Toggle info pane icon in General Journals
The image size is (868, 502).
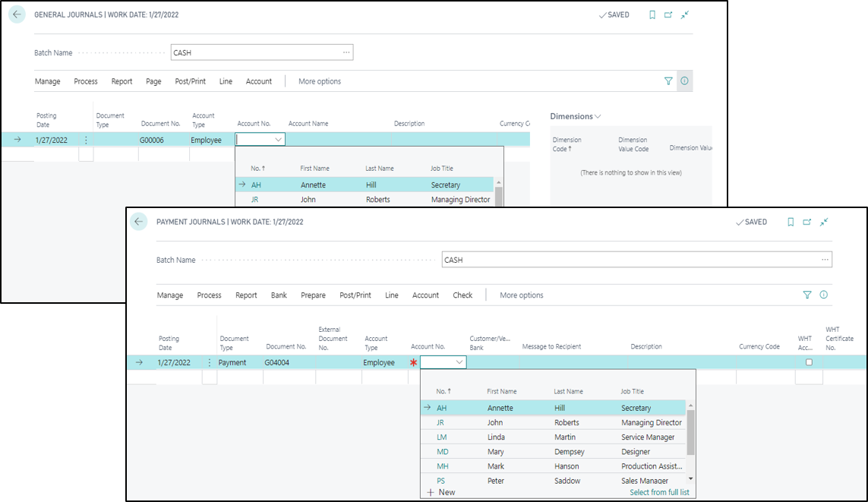[684, 81]
